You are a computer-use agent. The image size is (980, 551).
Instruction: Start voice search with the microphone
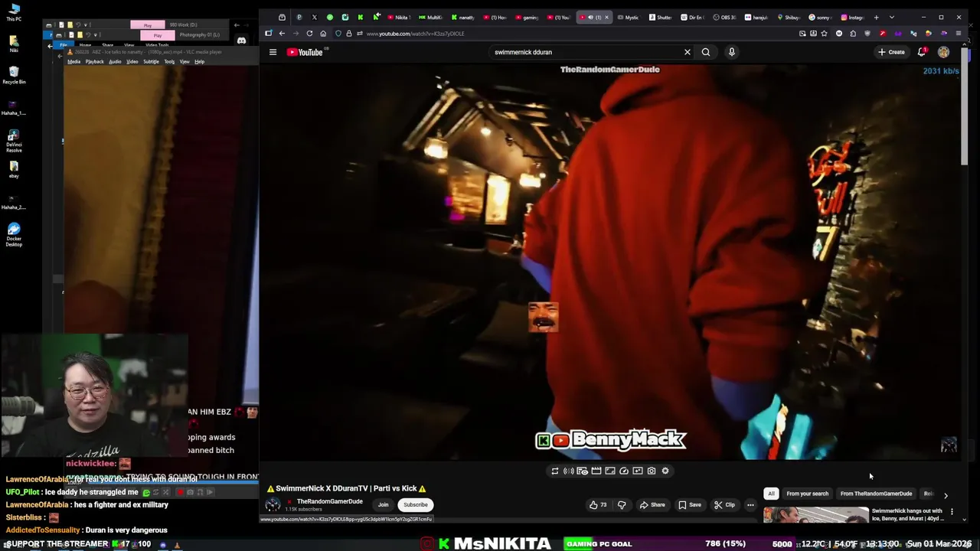(x=732, y=52)
